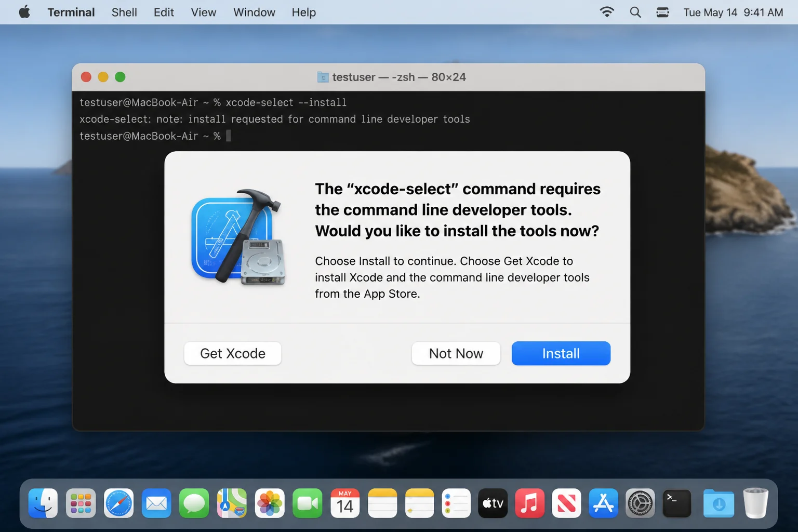Open Spotlight search icon

(x=635, y=12)
